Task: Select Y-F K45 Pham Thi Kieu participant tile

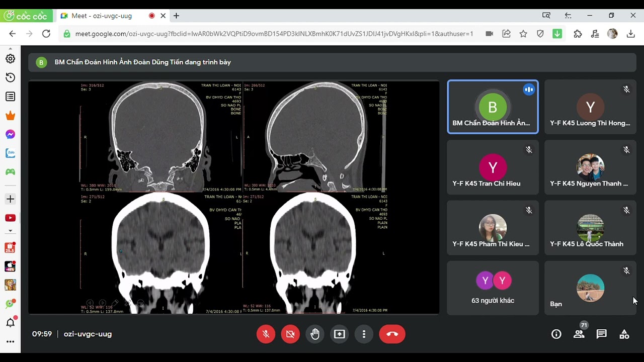Action: click(x=493, y=228)
